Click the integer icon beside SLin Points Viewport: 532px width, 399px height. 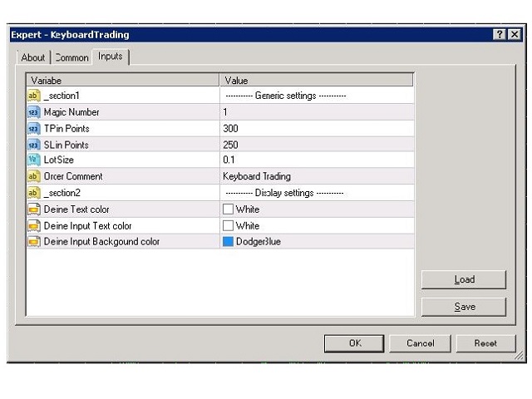(33, 145)
